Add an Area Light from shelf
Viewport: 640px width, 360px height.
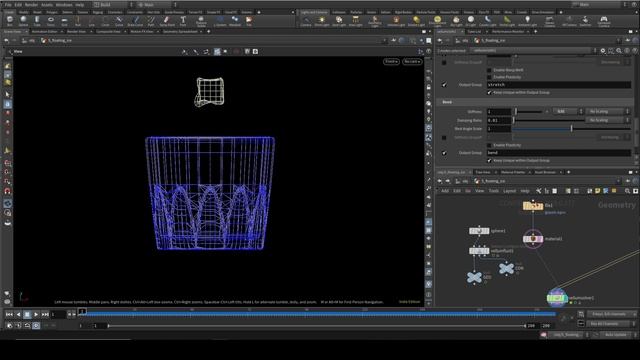click(356, 21)
